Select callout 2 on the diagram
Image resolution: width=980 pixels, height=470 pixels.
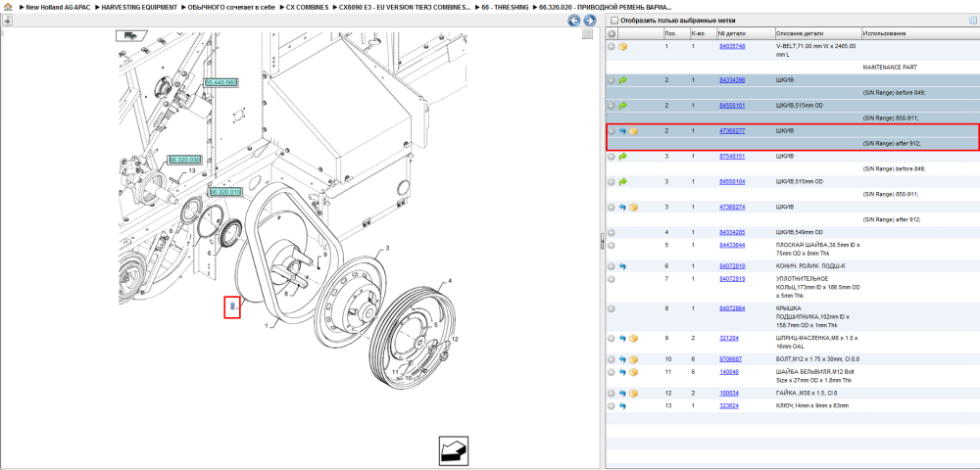(x=232, y=306)
